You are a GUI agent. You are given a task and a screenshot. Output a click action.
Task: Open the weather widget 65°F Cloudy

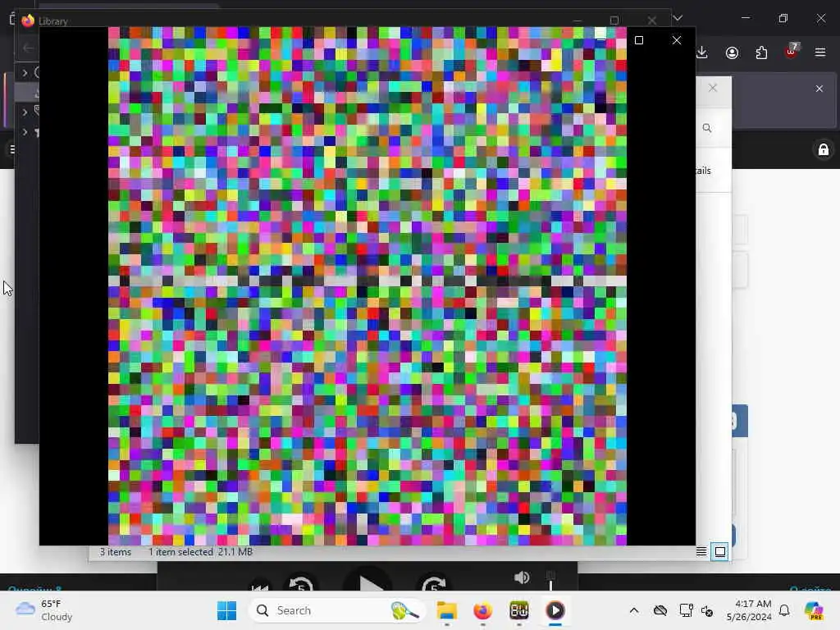[44, 610]
